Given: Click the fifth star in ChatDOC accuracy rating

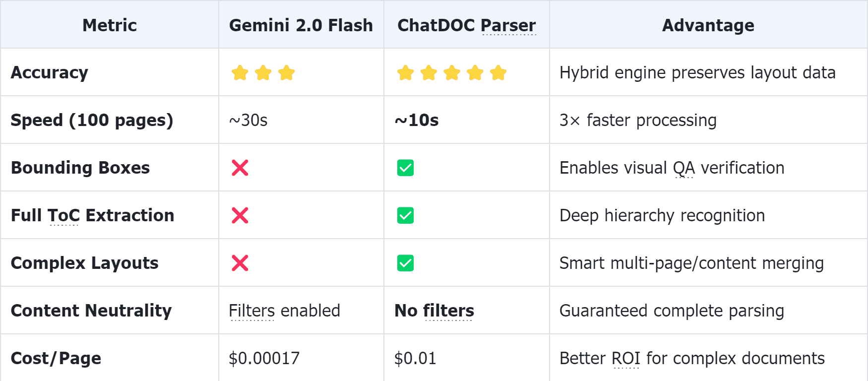Looking at the screenshot, I should coord(498,73).
